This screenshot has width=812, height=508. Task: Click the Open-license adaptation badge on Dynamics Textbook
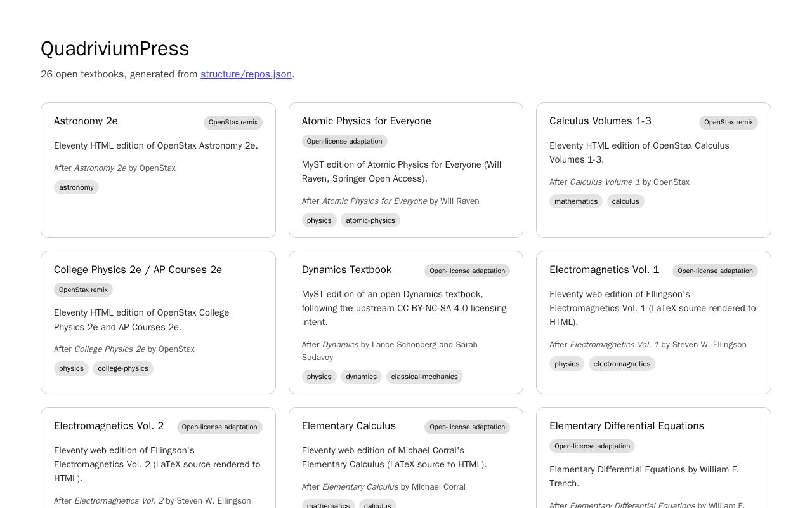tap(467, 271)
